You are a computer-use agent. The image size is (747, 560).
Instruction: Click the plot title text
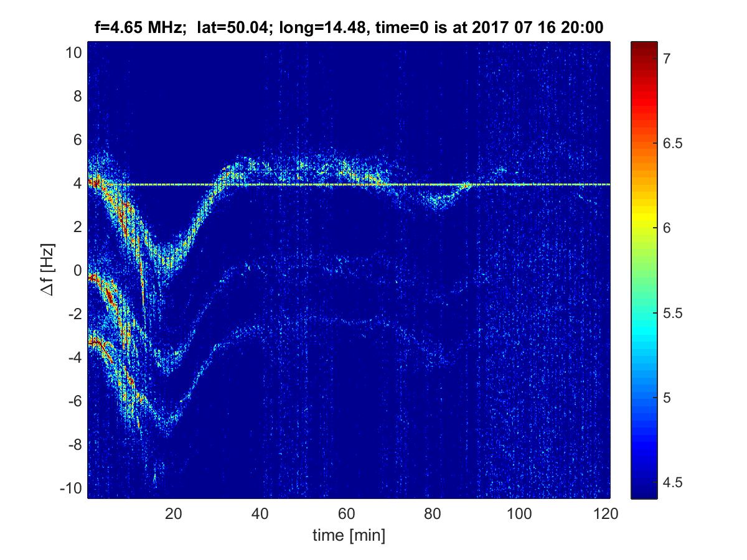[x=348, y=27]
